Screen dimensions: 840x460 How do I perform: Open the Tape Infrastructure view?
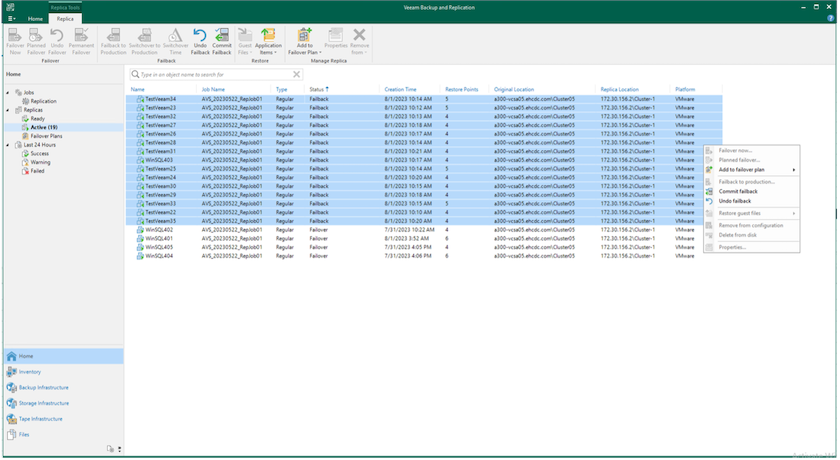tap(46, 419)
